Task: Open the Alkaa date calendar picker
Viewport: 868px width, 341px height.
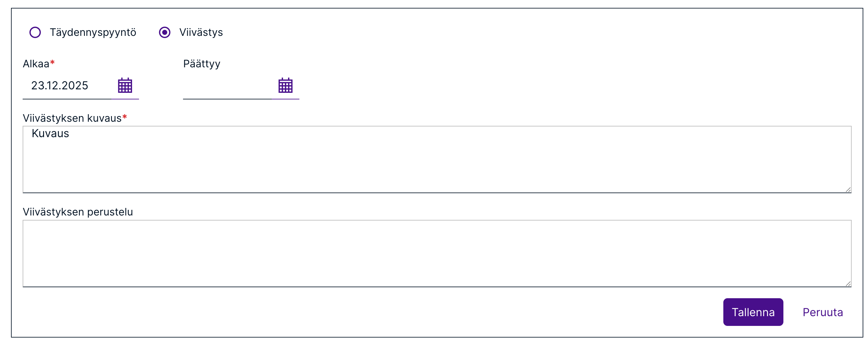Action: coord(125,85)
